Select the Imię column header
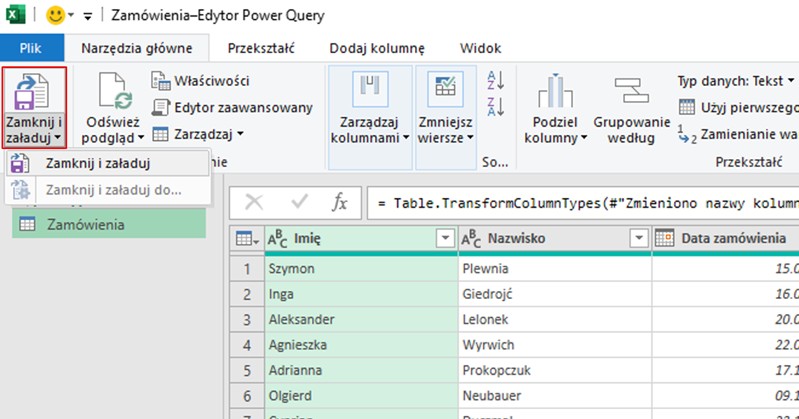This screenshot has height=419, width=799. click(x=361, y=238)
